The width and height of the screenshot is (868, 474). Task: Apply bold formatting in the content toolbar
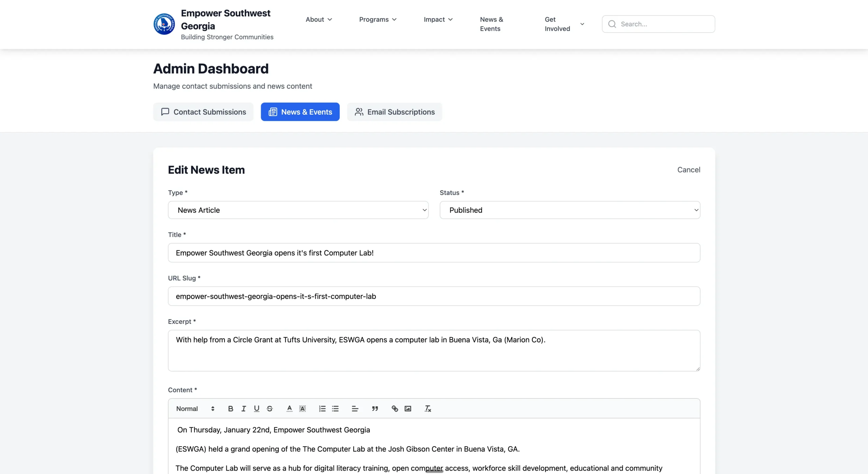pyautogui.click(x=231, y=409)
